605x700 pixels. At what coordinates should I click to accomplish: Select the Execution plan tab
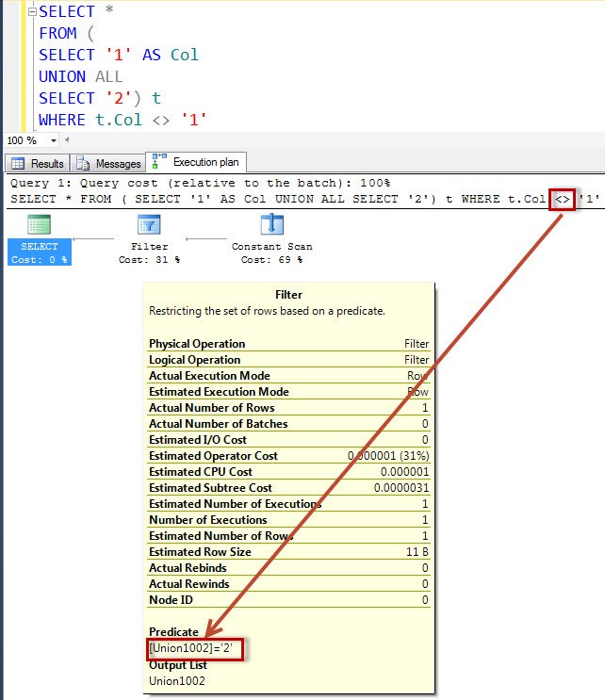click(196, 162)
